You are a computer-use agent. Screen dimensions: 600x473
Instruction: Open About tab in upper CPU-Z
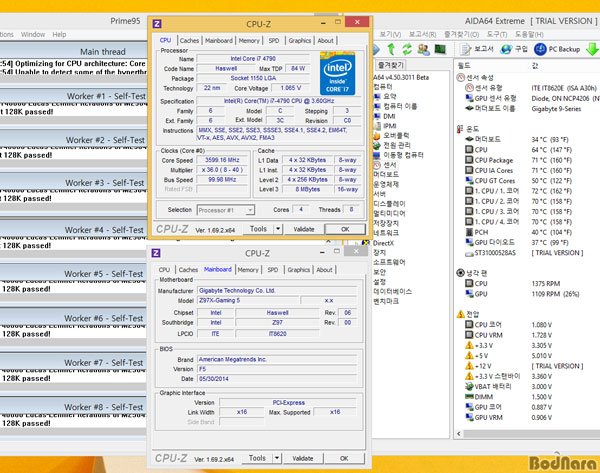(326, 41)
